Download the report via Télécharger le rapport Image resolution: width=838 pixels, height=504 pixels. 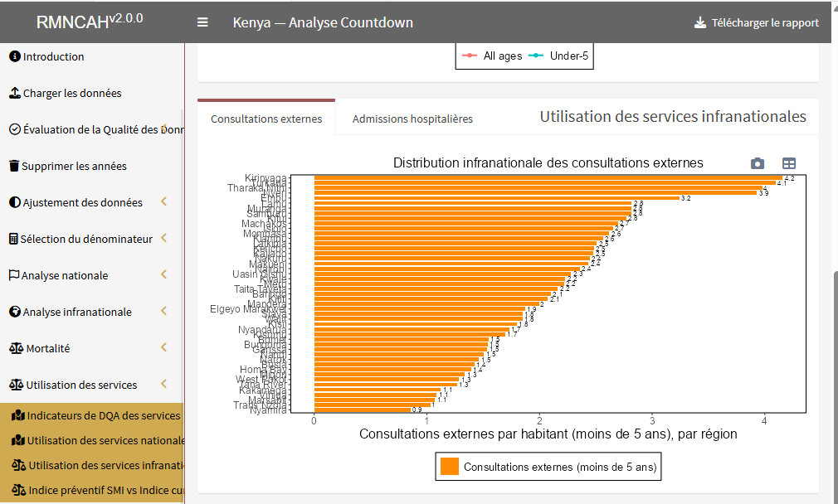pyautogui.click(x=756, y=22)
